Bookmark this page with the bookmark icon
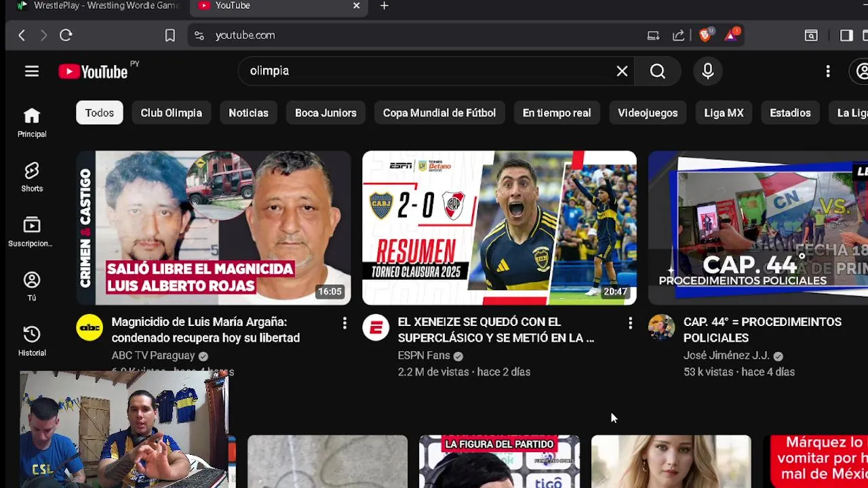 click(170, 35)
